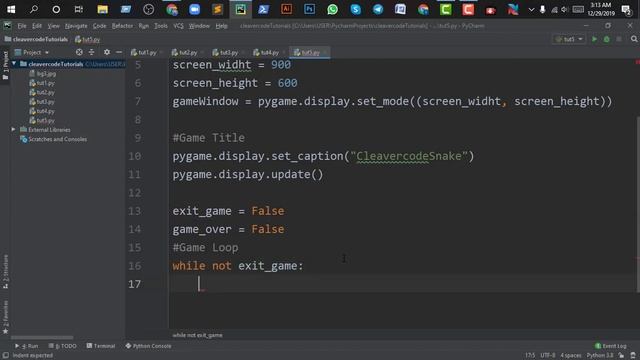Open WhatsApp from taskbar
The height and width of the screenshot is (360, 640).
[x=333, y=9]
